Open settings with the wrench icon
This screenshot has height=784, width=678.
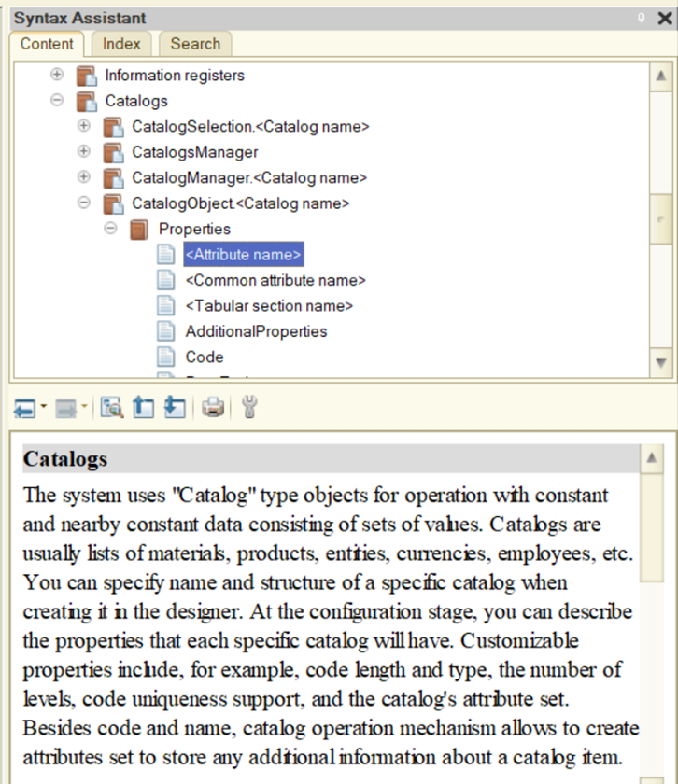coord(248,408)
